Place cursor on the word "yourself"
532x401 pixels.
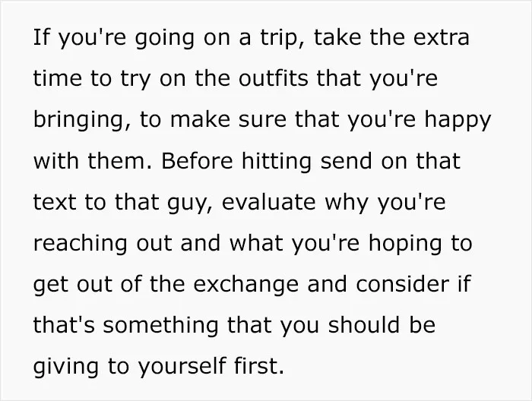[x=182, y=367]
